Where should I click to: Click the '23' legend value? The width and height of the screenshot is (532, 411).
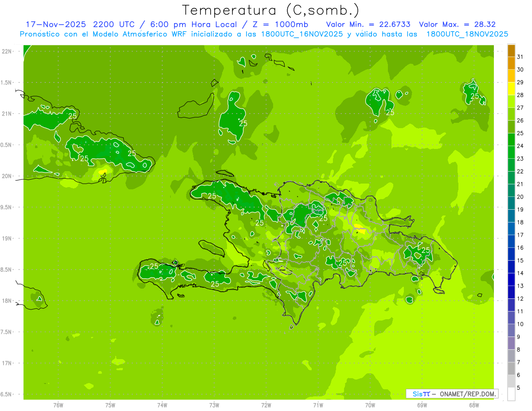(520, 159)
